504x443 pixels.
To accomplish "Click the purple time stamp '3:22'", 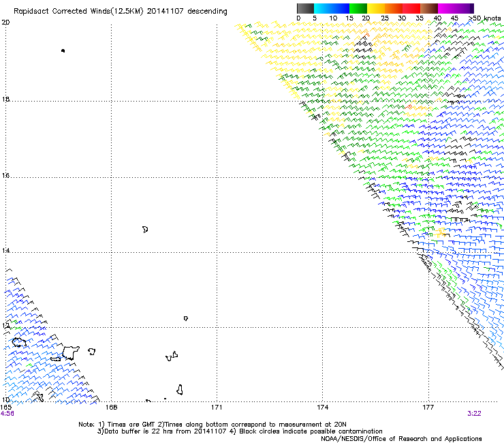I will [x=474, y=414].
